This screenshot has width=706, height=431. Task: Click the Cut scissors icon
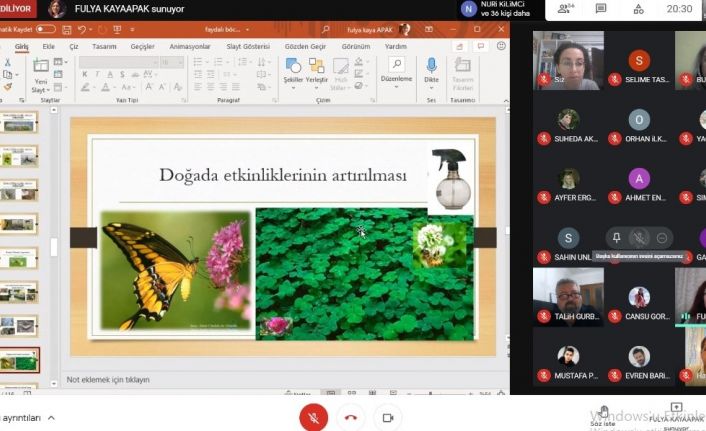click(7, 62)
